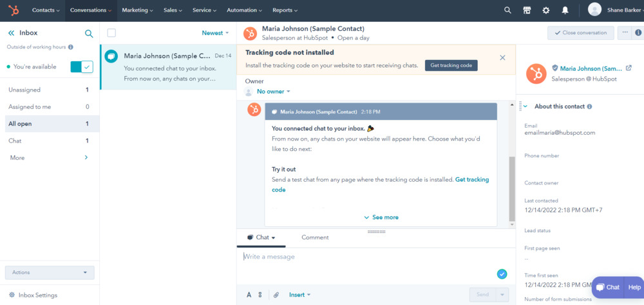
Task: Click the attachment paperclip icon
Action: point(276,295)
